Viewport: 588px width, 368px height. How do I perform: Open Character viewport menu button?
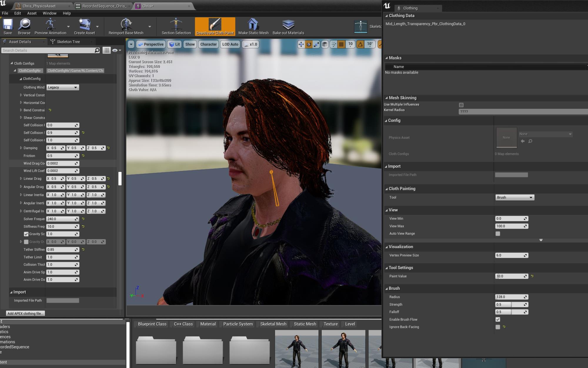point(208,44)
